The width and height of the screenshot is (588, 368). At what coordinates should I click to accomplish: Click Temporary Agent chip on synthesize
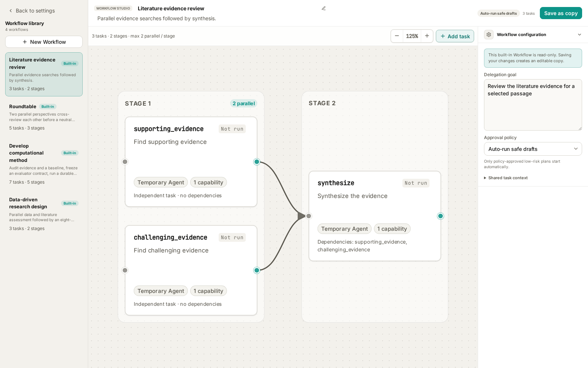[344, 229]
